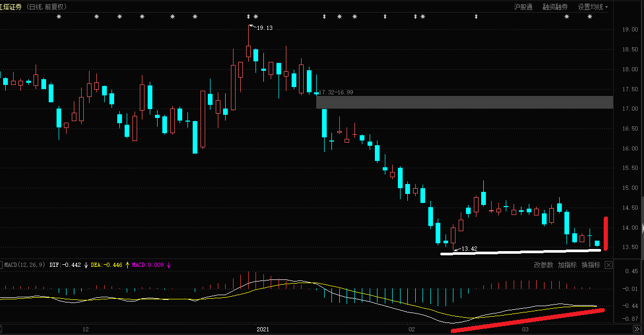644x335 pixels.
Task: Click the 融资融券 tag
Action: coord(555,7)
